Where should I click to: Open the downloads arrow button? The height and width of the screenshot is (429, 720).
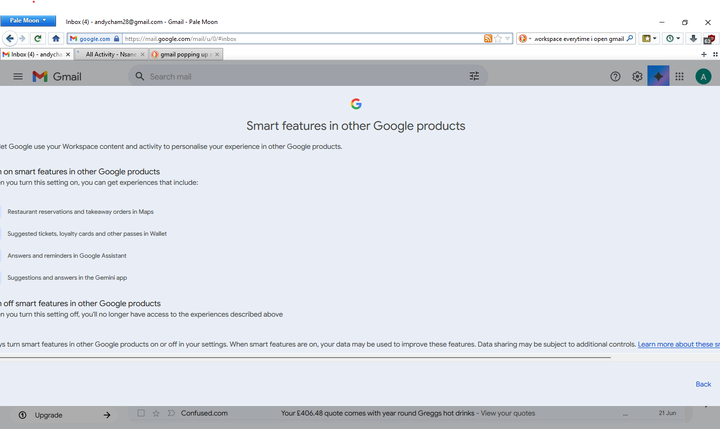[693, 39]
